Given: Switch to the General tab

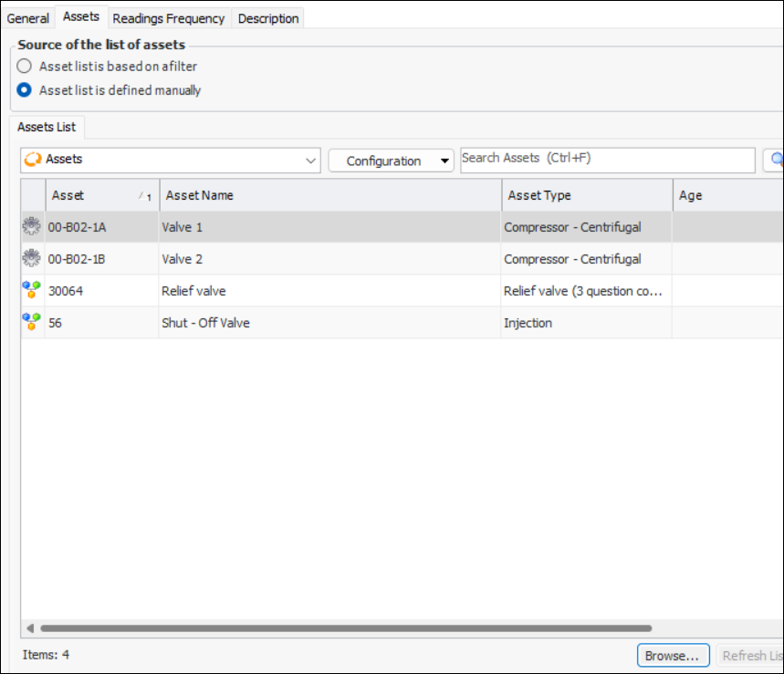Looking at the screenshot, I should [28, 18].
